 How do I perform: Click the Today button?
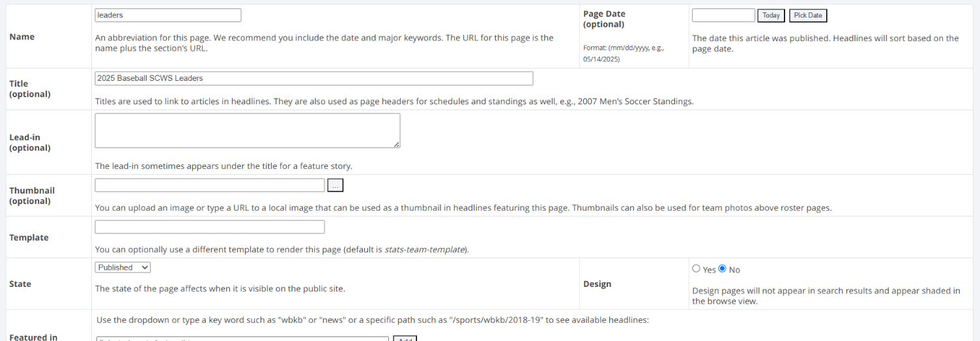[x=771, y=16]
